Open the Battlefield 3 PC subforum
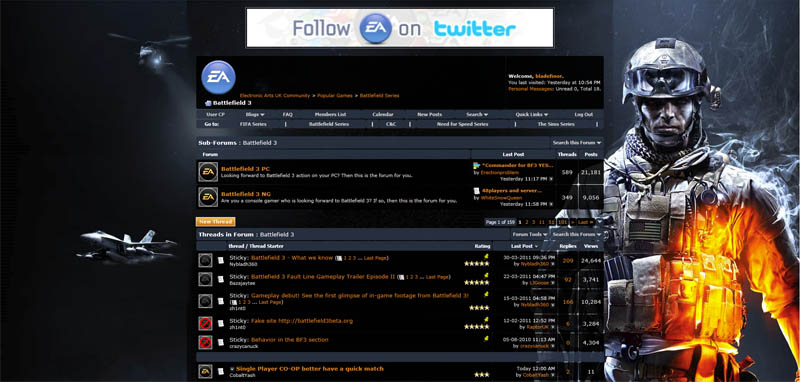800x382 pixels. pos(245,168)
